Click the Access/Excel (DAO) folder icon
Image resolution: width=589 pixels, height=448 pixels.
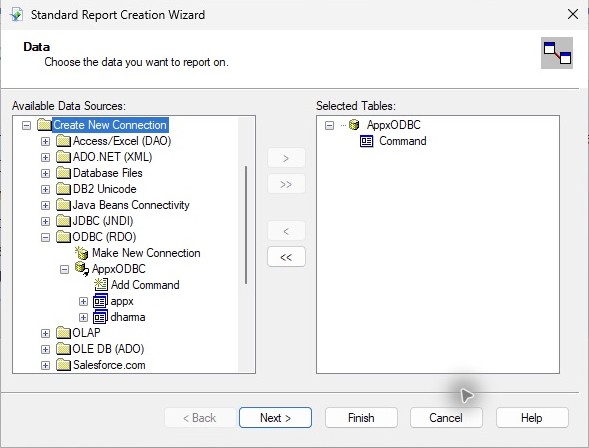click(63, 141)
